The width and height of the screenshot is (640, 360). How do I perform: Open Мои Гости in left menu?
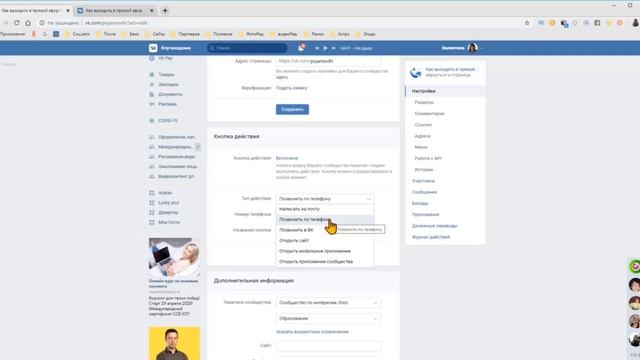point(169,222)
